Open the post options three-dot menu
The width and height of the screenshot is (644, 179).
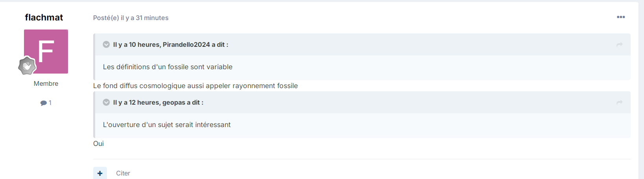(x=621, y=17)
